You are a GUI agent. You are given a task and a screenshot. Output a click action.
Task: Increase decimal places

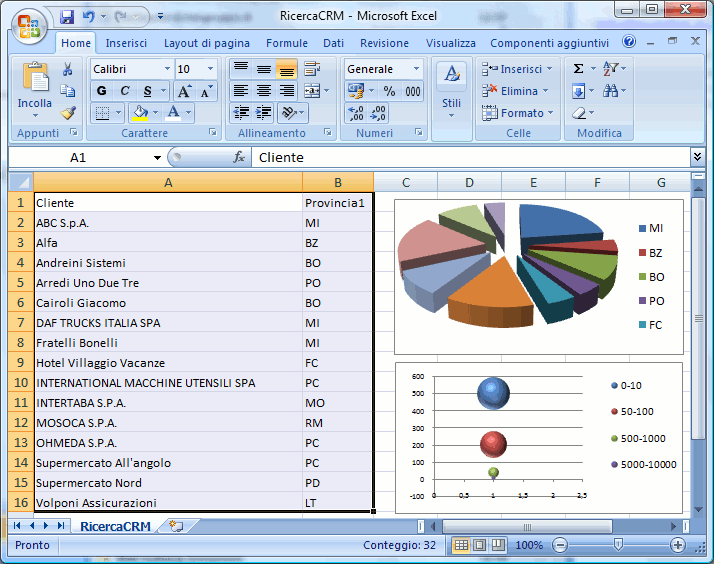[356, 113]
